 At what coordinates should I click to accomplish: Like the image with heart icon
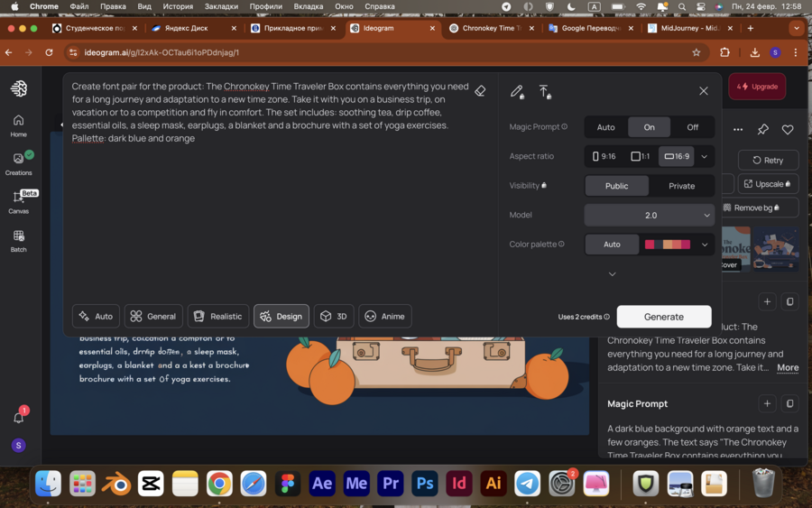[788, 129]
